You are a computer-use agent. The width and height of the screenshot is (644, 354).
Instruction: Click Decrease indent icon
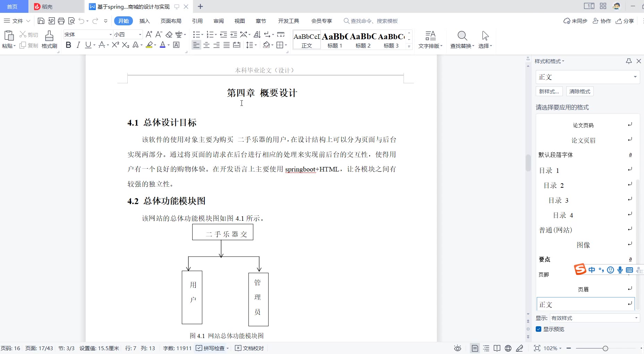coord(223,34)
